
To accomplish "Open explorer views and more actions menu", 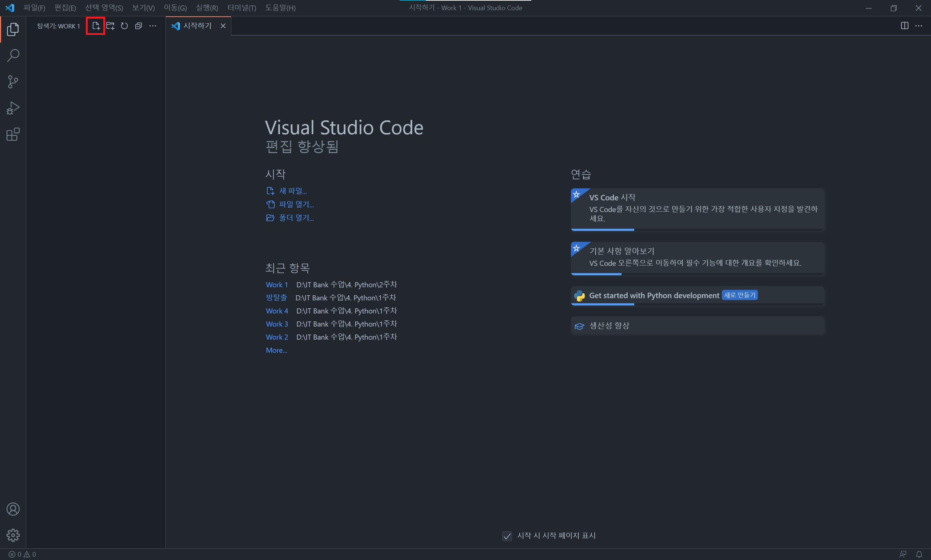I will (x=152, y=26).
